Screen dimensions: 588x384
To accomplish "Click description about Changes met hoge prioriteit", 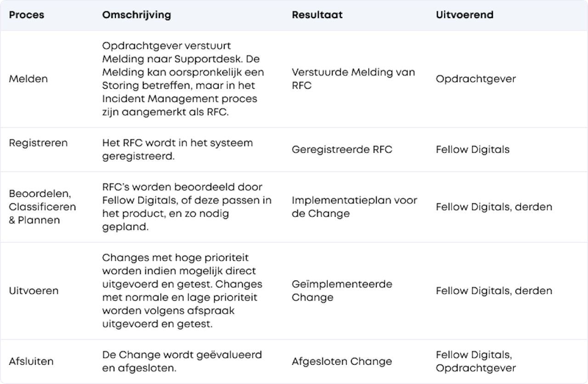I will pos(182,291).
